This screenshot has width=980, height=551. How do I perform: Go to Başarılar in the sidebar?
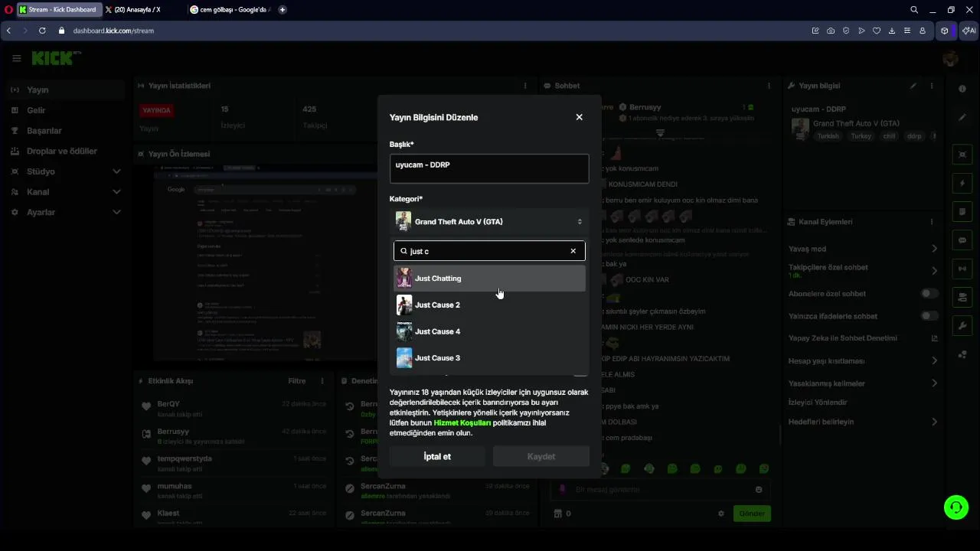66,131
